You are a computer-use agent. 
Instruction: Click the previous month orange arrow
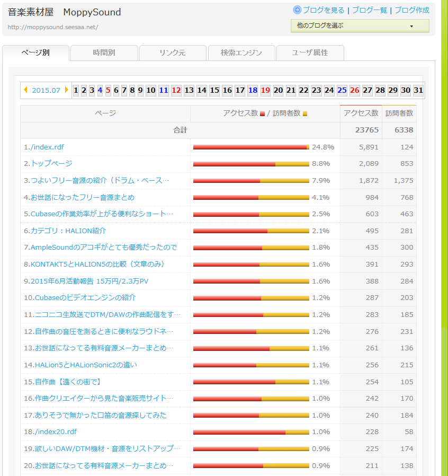point(25,90)
